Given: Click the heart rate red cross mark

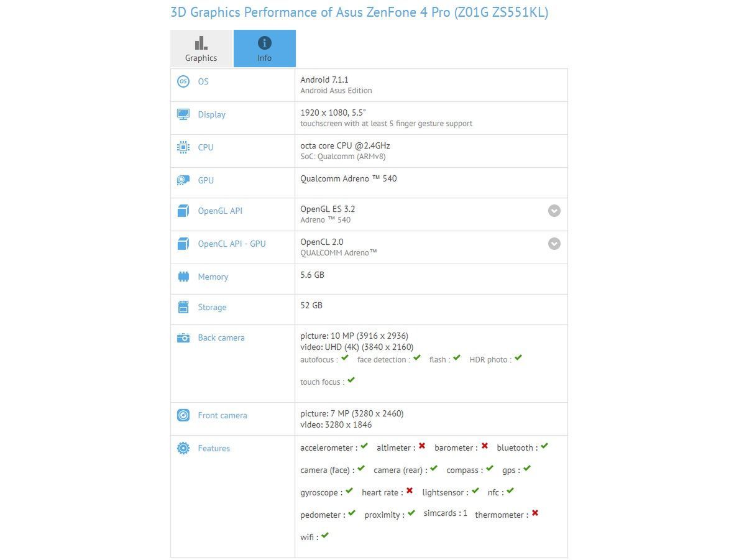Looking at the screenshot, I should coord(410,491).
